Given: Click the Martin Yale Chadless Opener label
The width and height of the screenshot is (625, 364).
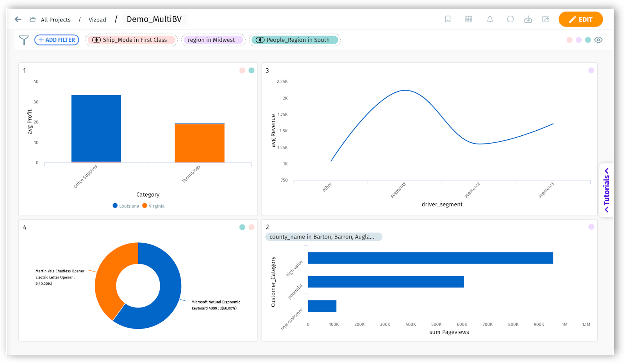Looking at the screenshot, I should (x=60, y=277).
